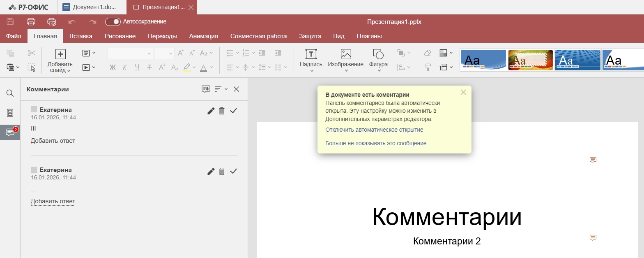Open the slides panel in left sidebar
Viewport: 644px width, 258px height.
pos(10,113)
